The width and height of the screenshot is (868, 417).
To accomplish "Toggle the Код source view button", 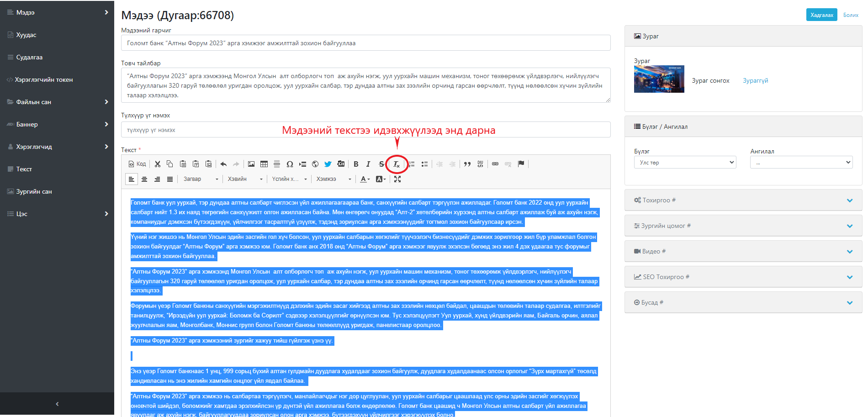I will tap(137, 164).
